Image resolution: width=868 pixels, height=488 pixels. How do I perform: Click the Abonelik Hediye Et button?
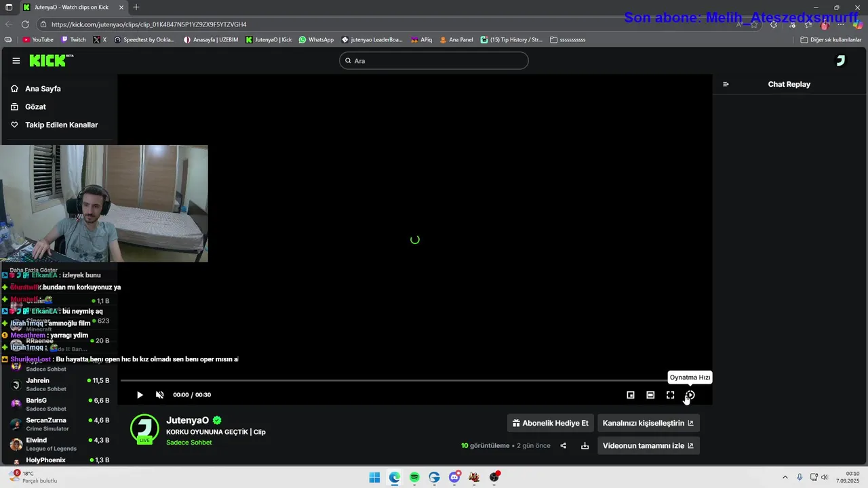point(551,423)
